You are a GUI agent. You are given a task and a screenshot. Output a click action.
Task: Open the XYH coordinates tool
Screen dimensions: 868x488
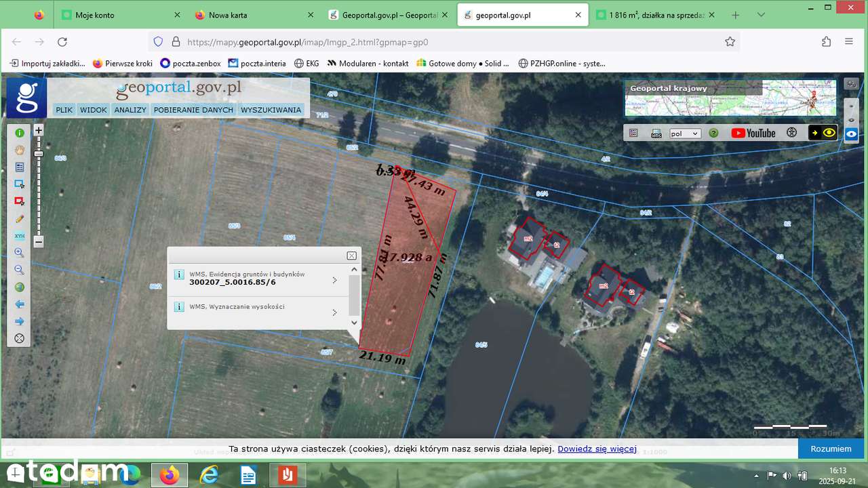click(20, 236)
